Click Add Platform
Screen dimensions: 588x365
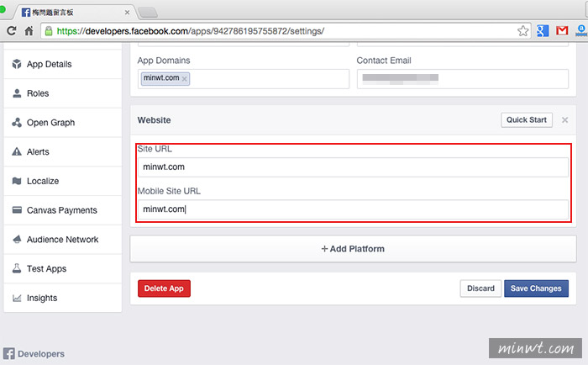tap(353, 249)
